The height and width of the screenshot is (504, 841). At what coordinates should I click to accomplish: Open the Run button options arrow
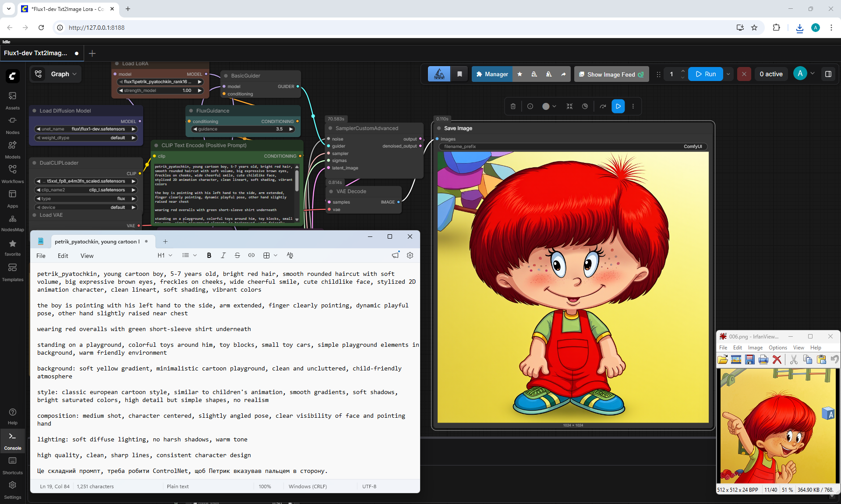point(728,74)
